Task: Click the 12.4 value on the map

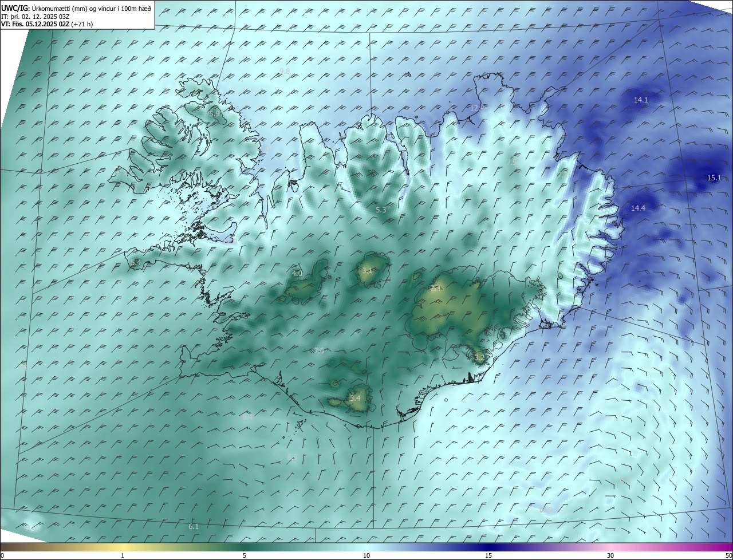Action: click(477, 108)
